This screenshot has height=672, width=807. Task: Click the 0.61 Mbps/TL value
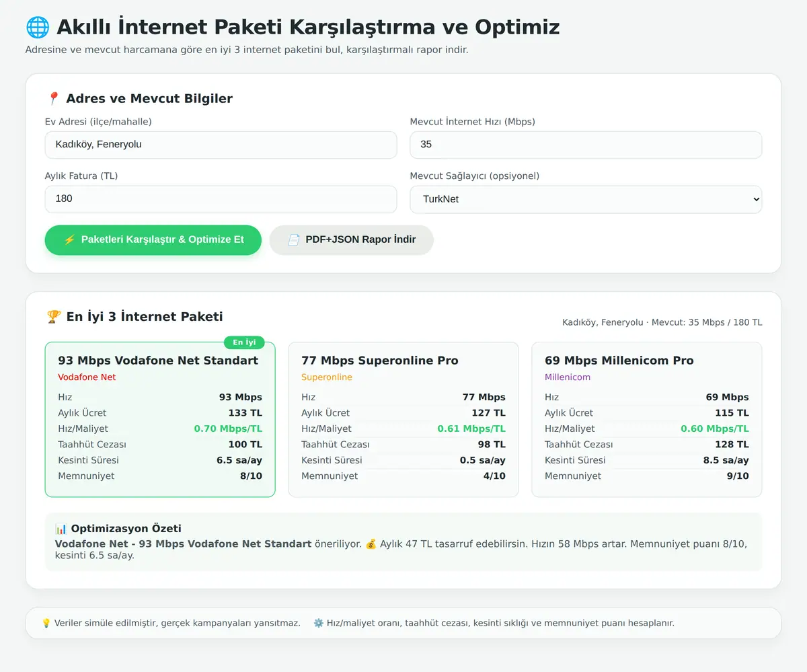pos(471,428)
